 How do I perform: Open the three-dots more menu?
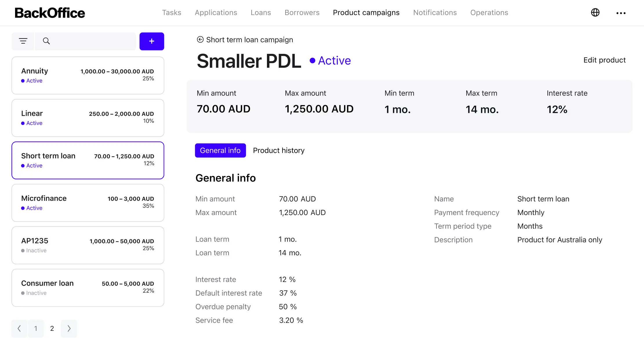click(x=621, y=13)
